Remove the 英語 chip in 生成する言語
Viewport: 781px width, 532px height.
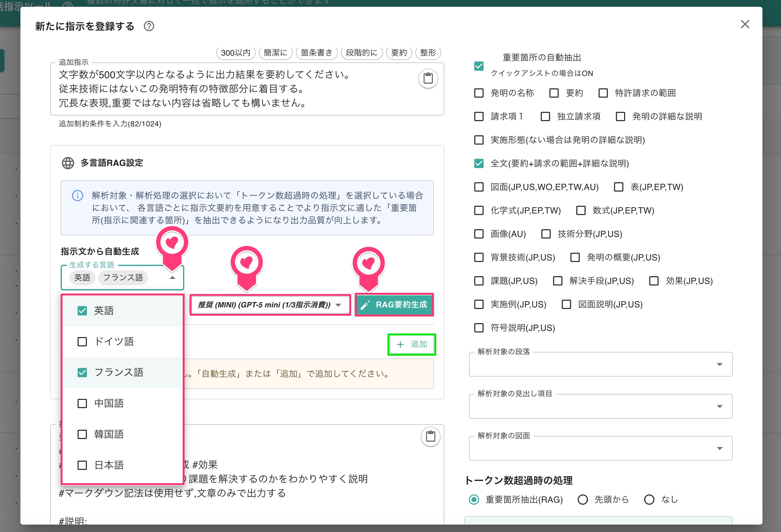pos(82,278)
